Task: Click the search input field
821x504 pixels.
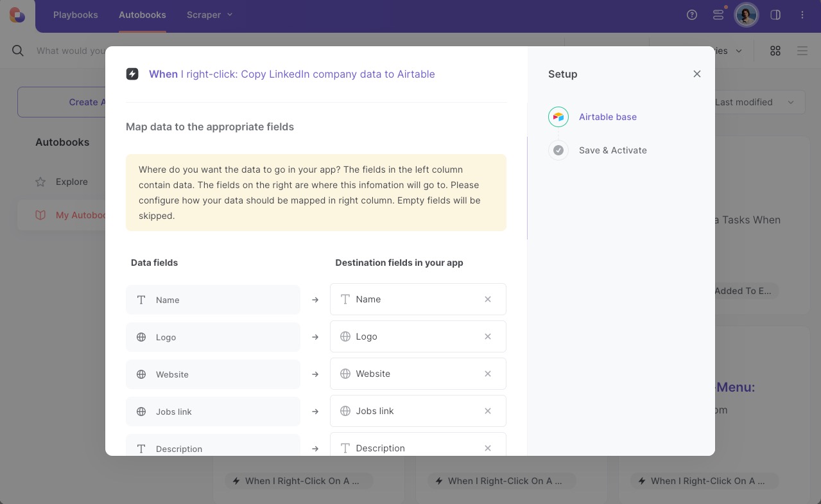Action: (x=71, y=51)
